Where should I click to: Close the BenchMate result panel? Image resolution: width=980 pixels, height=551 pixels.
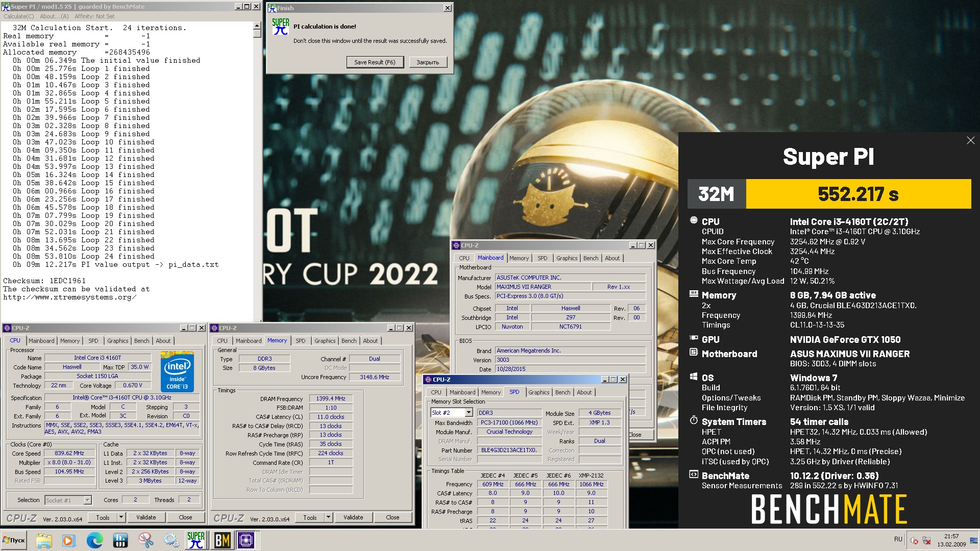click(970, 140)
